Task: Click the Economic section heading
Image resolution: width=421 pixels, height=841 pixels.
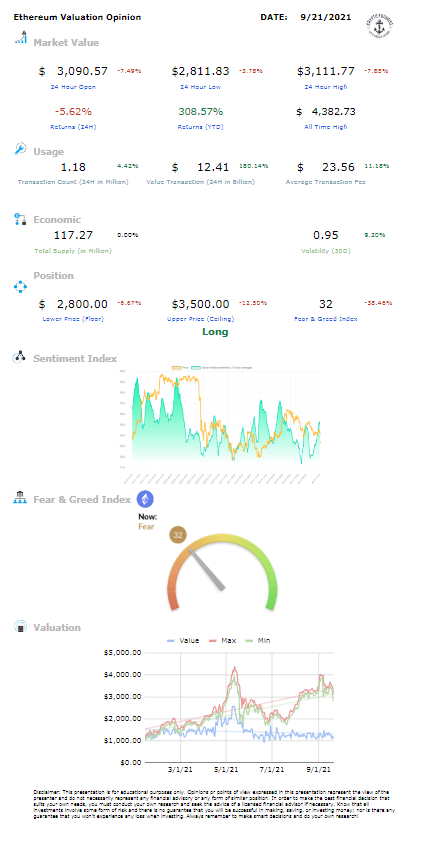Action: (x=57, y=219)
